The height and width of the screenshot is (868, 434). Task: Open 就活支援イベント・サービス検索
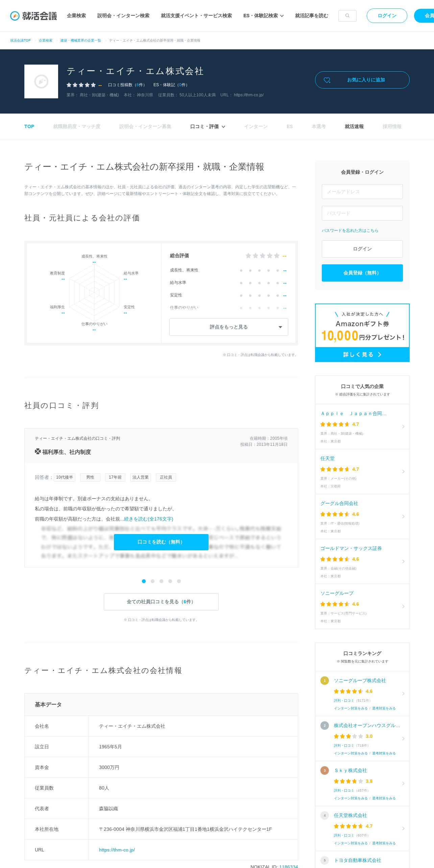(x=196, y=16)
